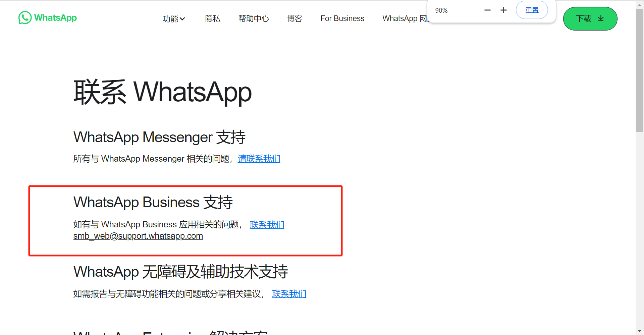Open the 隐私 menu item
Screen dimensions: 644x335
[x=213, y=19]
